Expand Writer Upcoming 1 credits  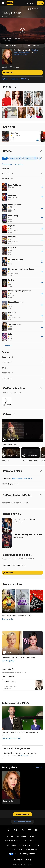22,373
